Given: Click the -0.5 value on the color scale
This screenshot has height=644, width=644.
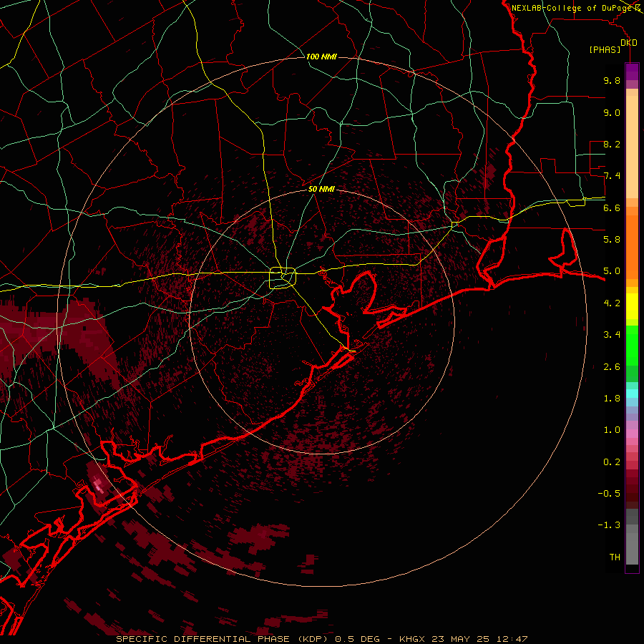Looking at the screenshot, I should click(609, 494).
